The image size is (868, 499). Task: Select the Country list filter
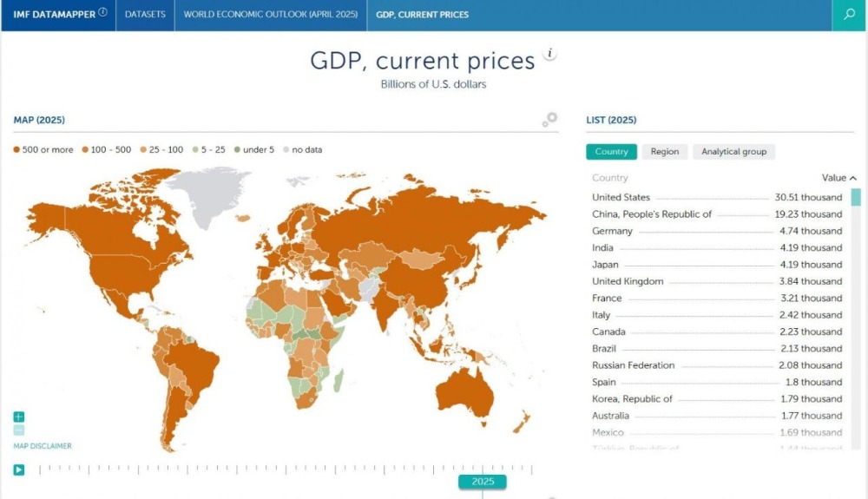point(611,152)
